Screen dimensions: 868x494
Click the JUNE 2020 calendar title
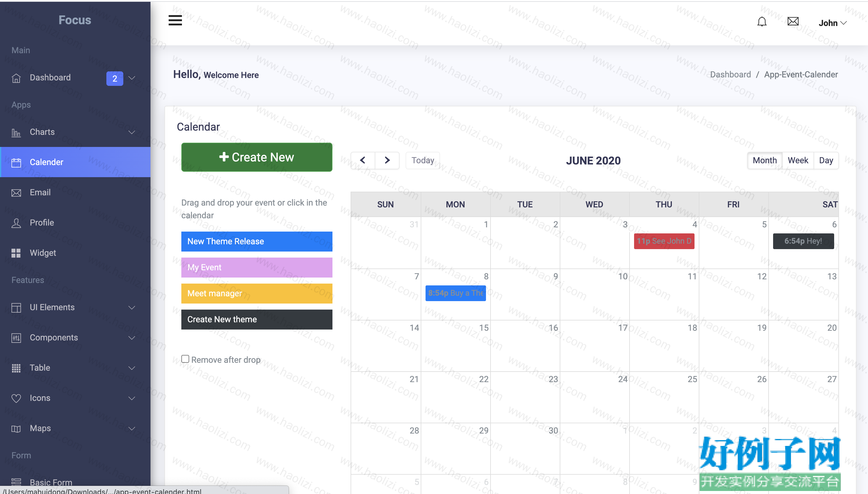[593, 161]
